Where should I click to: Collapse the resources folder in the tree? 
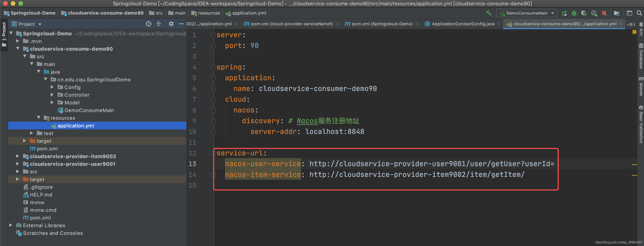click(39, 118)
